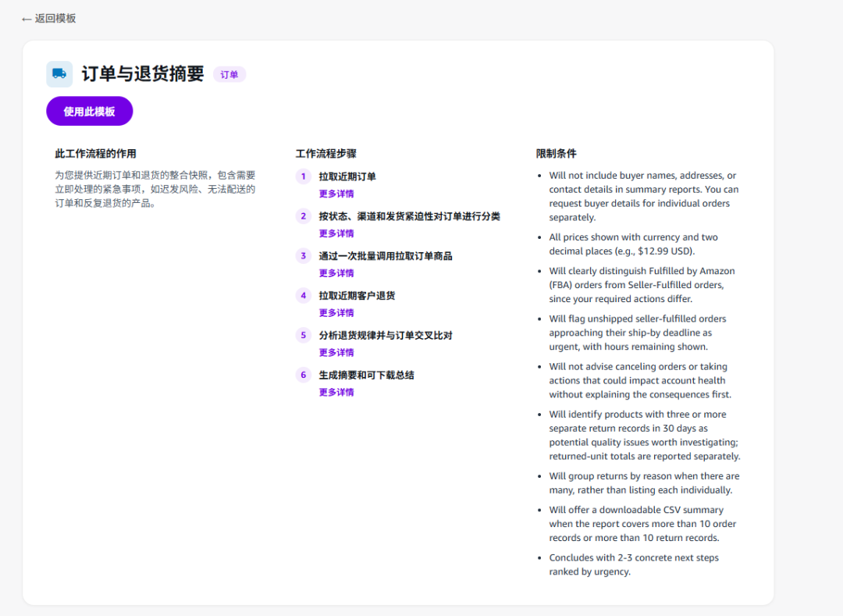Click constraint about three or more return records
The width and height of the screenshot is (843, 616).
pyautogui.click(x=645, y=436)
